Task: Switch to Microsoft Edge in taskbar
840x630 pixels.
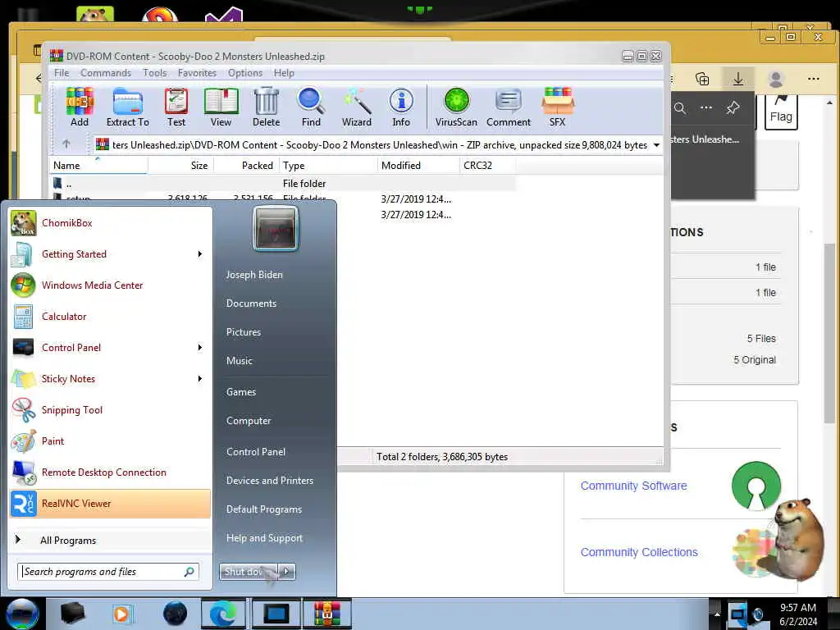Action: point(223,614)
